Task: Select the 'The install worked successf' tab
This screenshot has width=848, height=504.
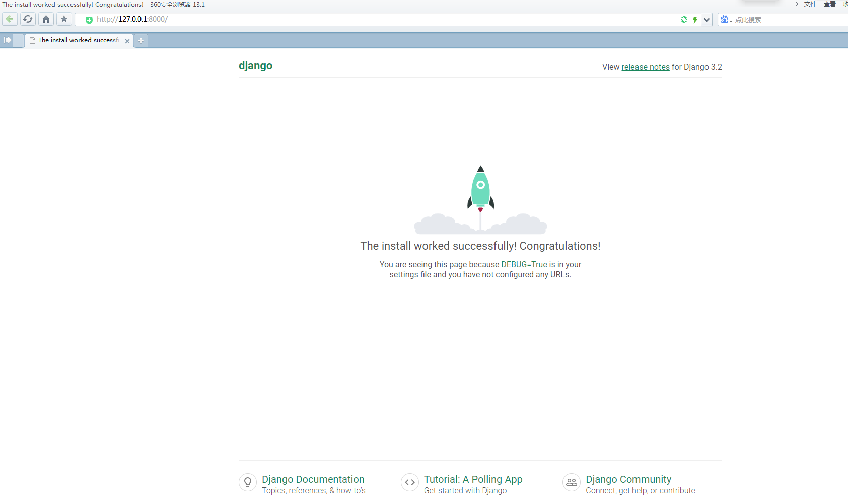Action: coord(78,40)
